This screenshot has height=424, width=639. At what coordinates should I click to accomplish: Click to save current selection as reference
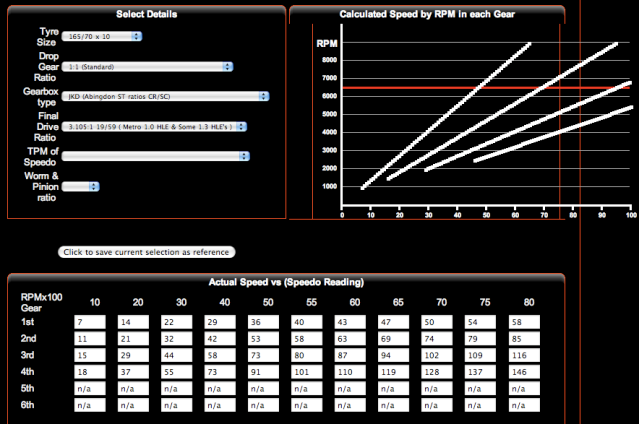point(147,252)
